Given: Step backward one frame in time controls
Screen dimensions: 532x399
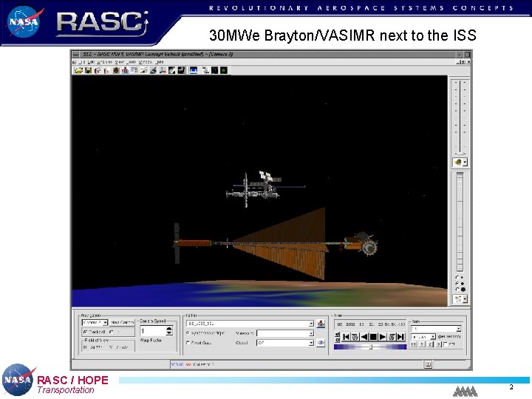Looking at the screenshot, I should [355, 337].
